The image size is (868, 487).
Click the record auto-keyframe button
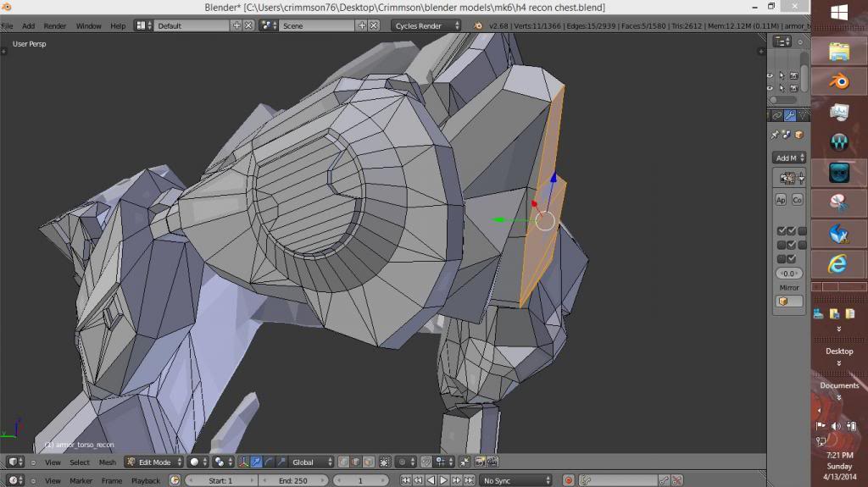[569, 480]
